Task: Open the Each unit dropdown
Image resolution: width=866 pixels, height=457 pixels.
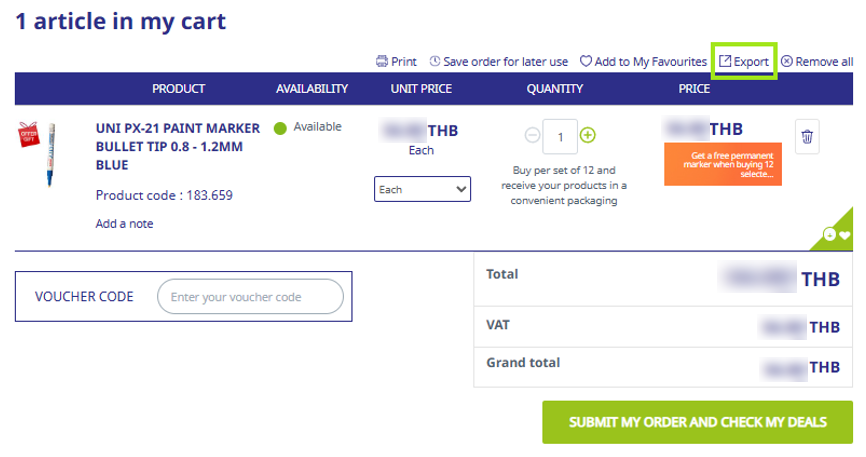Action: (422, 188)
